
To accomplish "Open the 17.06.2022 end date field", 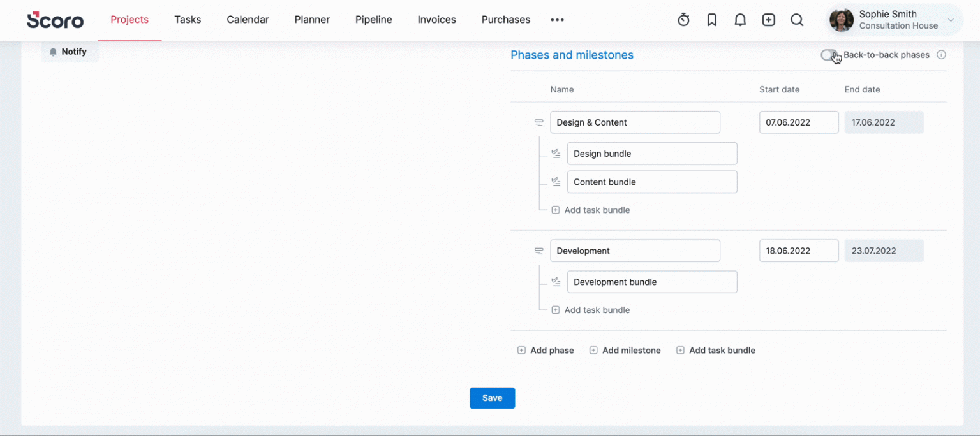I will coord(884,122).
